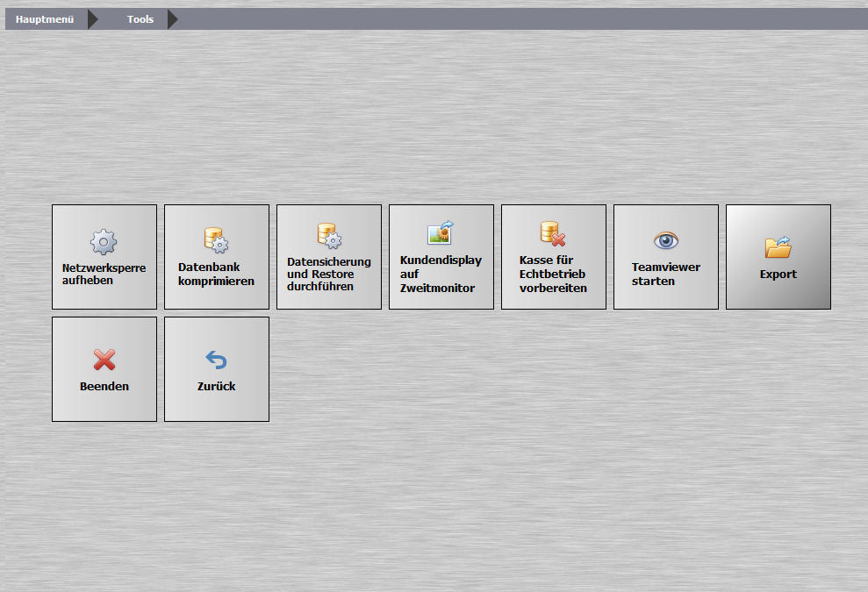Remove the network lock with Netzwerksperre aufheben

104,256
